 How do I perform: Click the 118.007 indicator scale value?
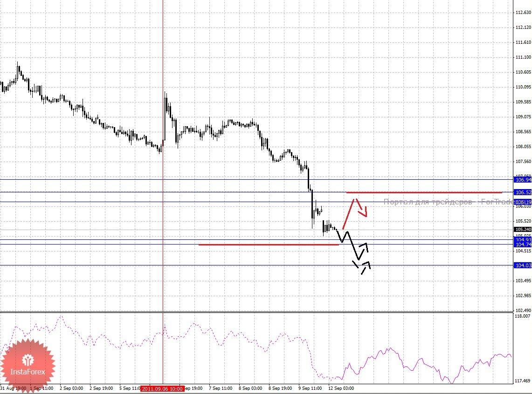[x=523, y=316]
